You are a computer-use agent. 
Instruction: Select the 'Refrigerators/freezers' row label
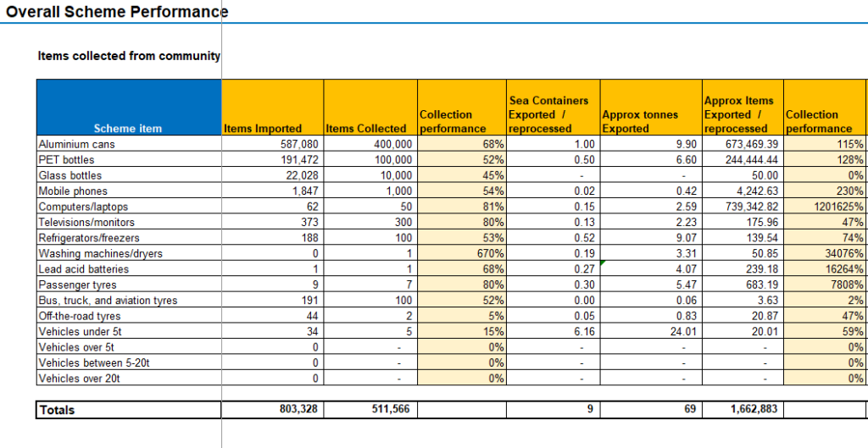pos(129,237)
